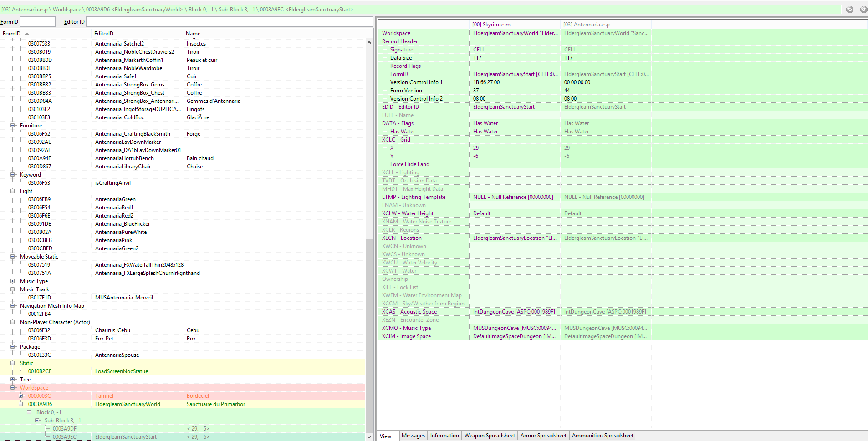Open the Weapon Spreadsheet tab
This screenshot has width=868, height=441.
(490, 436)
